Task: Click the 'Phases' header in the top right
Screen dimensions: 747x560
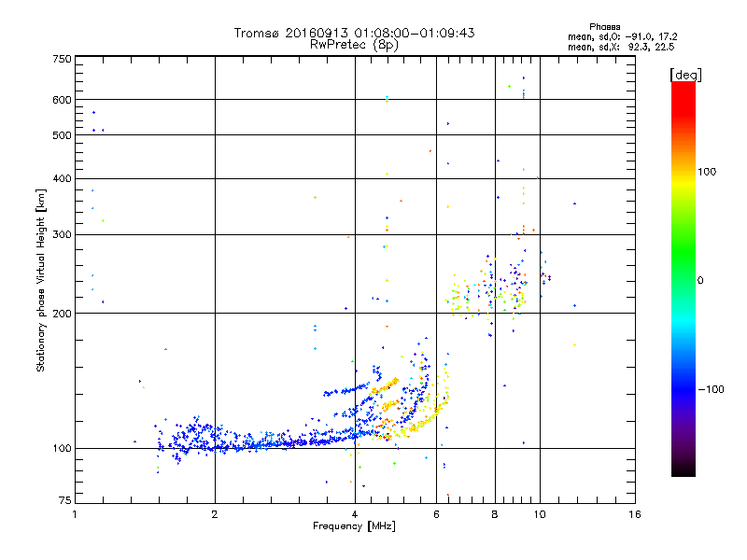Action: [604, 27]
